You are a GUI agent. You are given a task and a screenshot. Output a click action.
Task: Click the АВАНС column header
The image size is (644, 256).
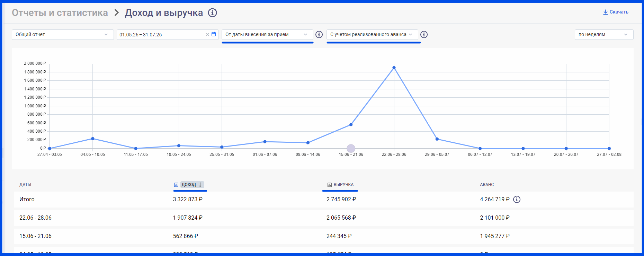[x=487, y=185]
